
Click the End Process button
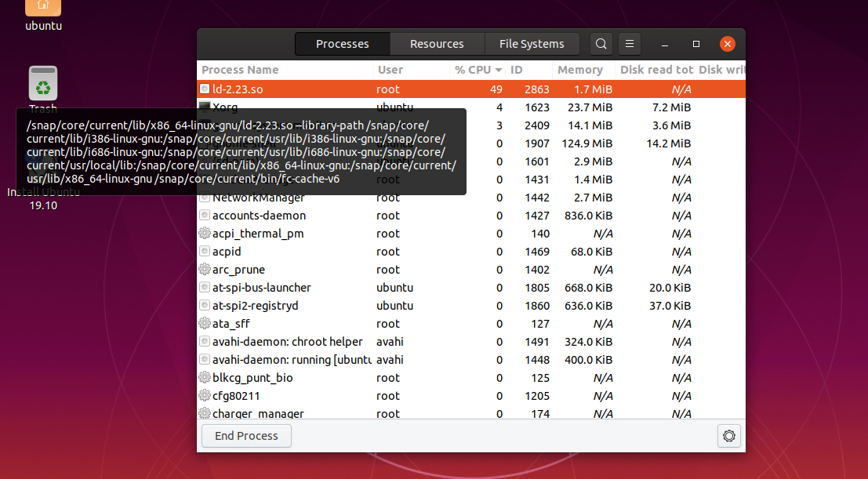click(x=246, y=436)
